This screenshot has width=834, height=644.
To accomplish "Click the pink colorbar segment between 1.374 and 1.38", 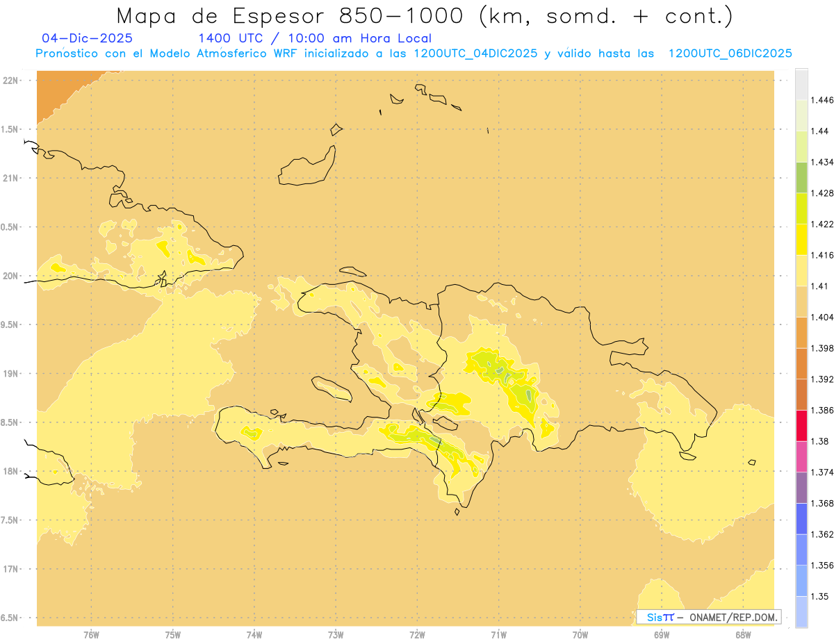I will pos(801,457).
